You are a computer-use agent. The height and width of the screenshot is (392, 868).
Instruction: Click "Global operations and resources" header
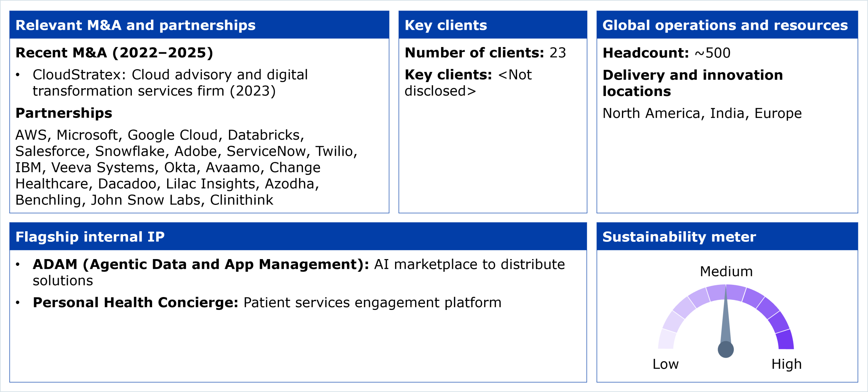tap(725, 25)
